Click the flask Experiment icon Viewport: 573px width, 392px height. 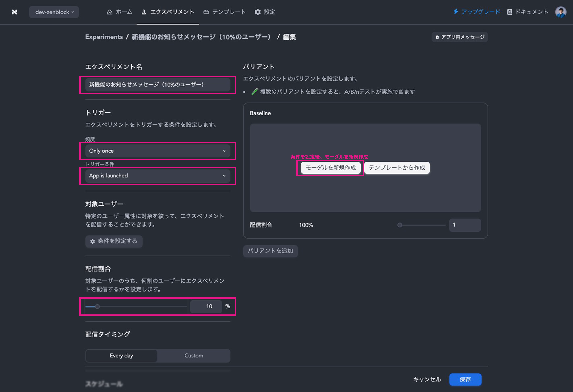pyautogui.click(x=144, y=12)
